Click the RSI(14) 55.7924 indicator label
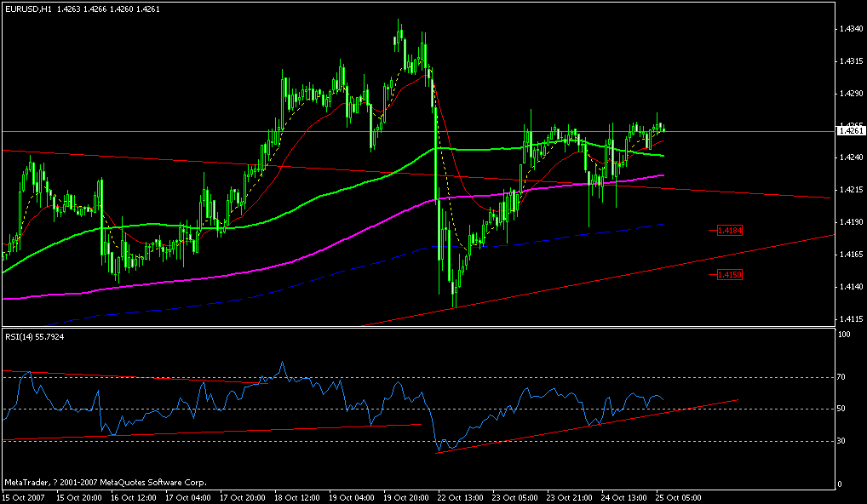 35,336
